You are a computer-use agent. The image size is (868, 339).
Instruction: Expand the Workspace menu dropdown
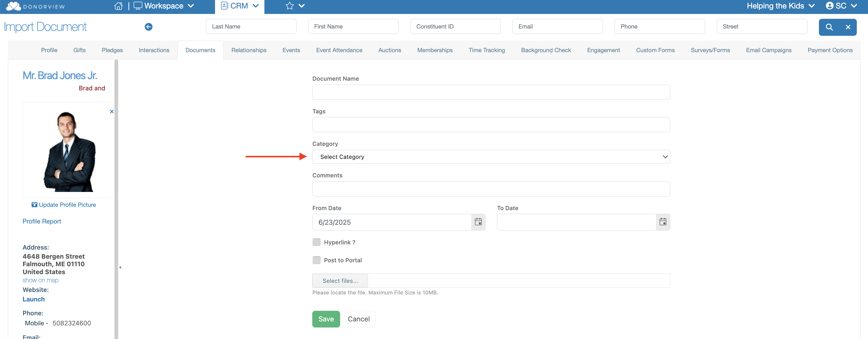click(164, 6)
